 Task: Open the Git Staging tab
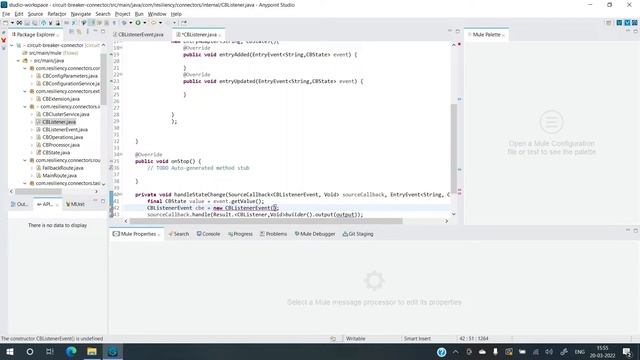point(358,234)
